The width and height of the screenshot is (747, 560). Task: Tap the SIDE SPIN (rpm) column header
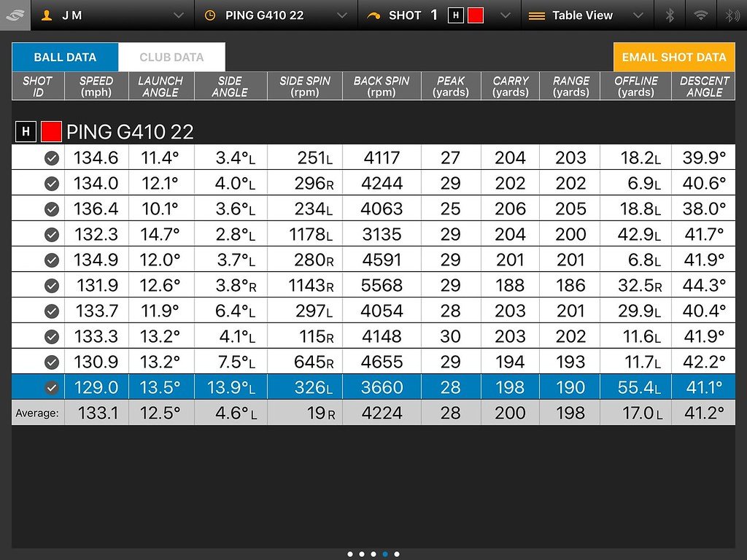(x=305, y=86)
